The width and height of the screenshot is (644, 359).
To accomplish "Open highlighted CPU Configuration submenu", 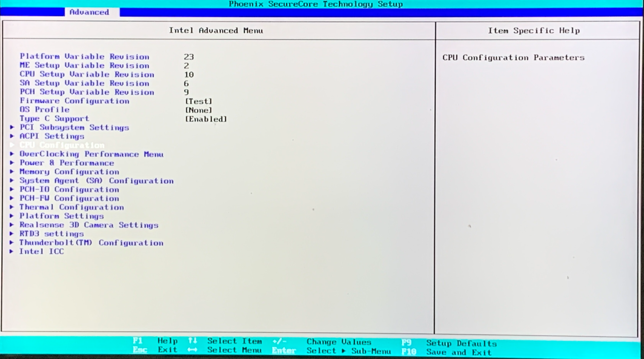I will point(62,145).
